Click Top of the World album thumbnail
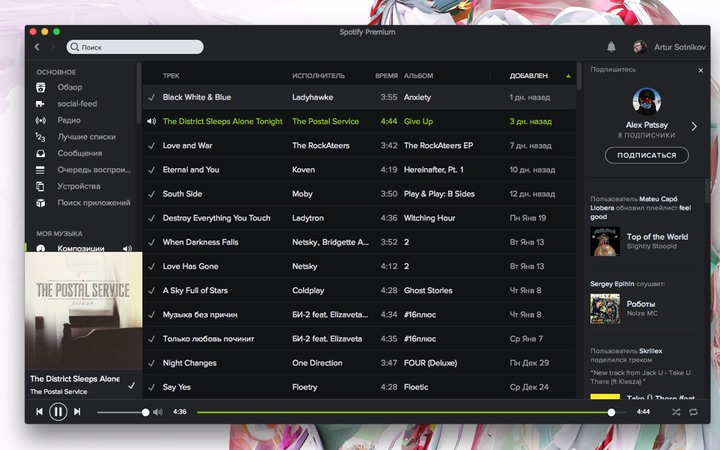The height and width of the screenshot is (450, 720). 605,241
